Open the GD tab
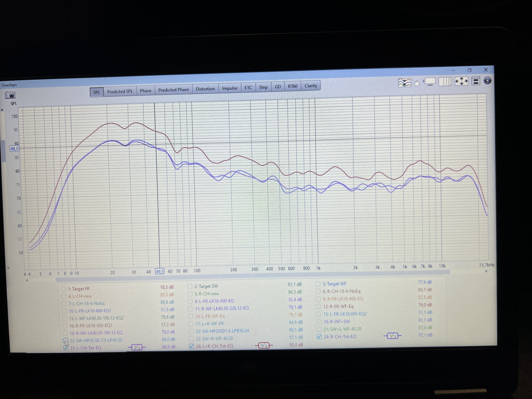Image resolution: width=532 pixels, height=399 pixels. [278, 87]
